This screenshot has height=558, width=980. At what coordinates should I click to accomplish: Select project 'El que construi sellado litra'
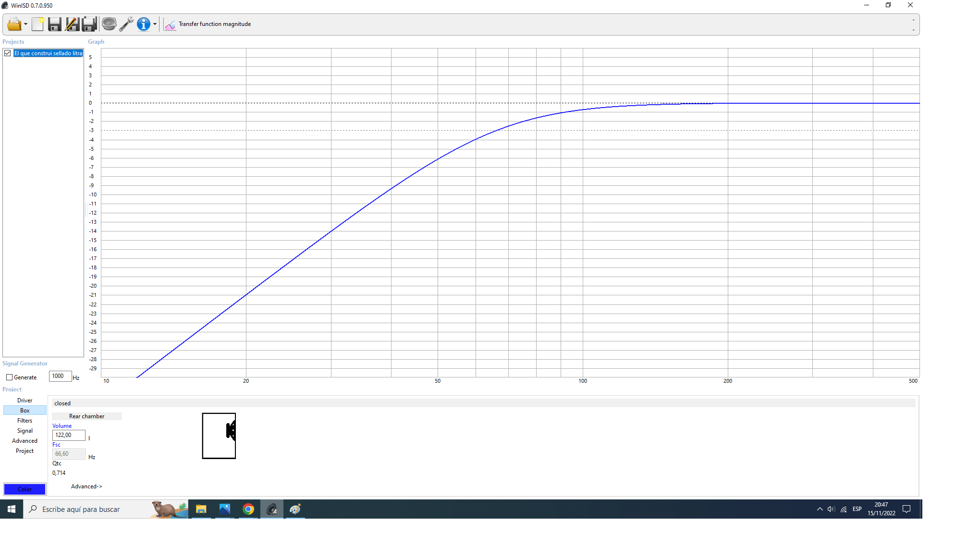[x=48, y=53]
